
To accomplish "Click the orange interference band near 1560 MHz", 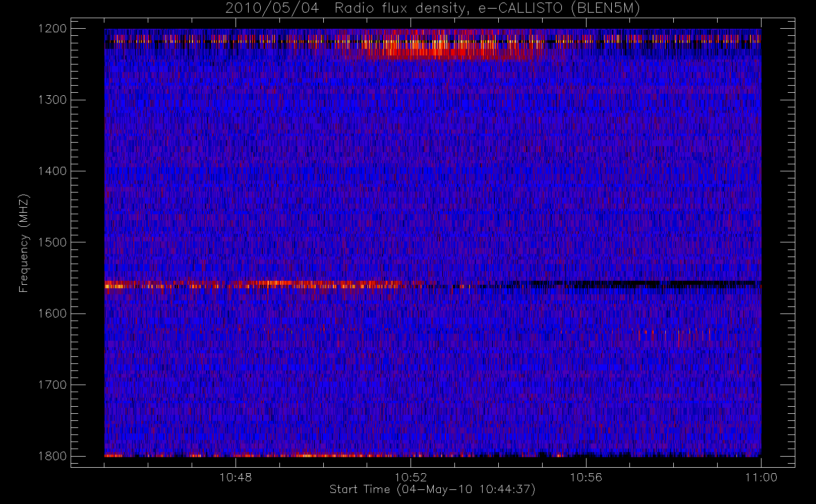I will 262,285.
